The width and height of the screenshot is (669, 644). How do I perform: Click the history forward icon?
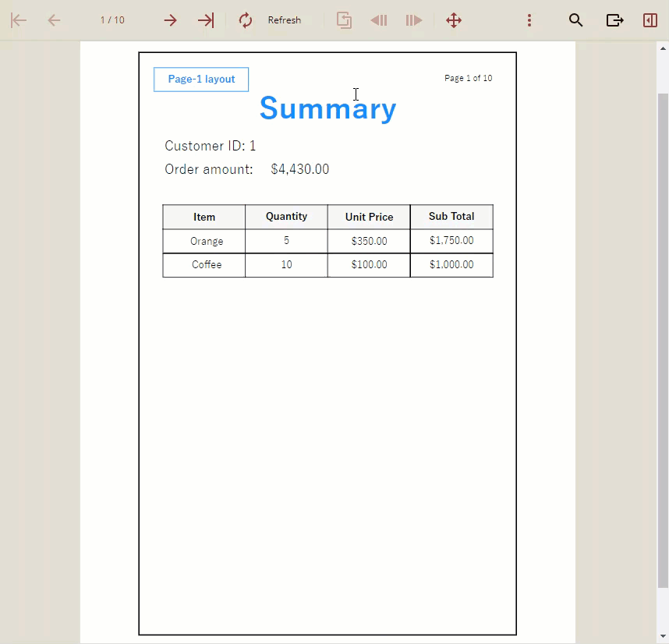414,20
